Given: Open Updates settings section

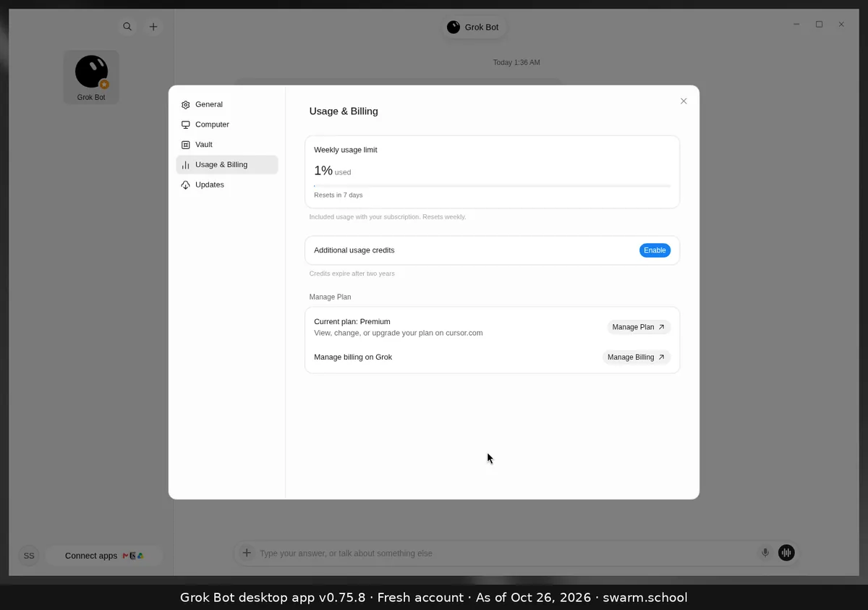Looking at the screenshot, I should click(x=227, y=185).
